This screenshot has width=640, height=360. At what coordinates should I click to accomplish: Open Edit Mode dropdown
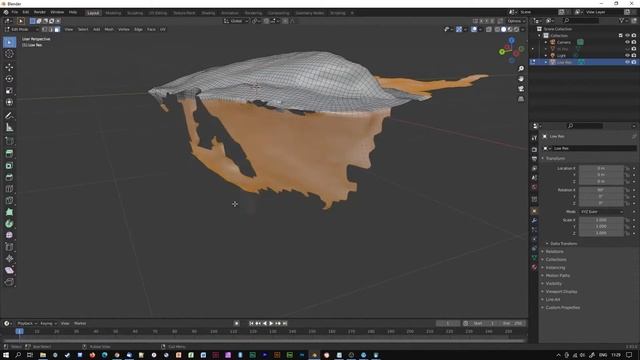[x=22, y=29]
